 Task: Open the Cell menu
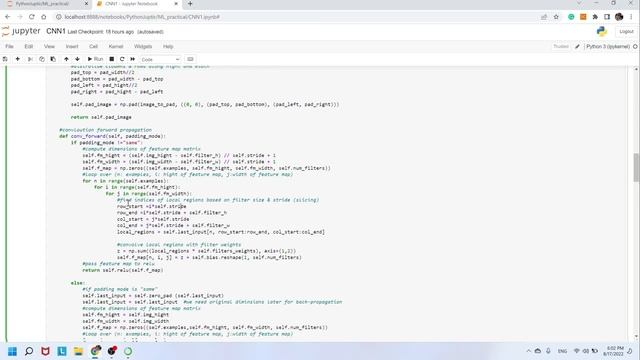click(x=93, y=47)
